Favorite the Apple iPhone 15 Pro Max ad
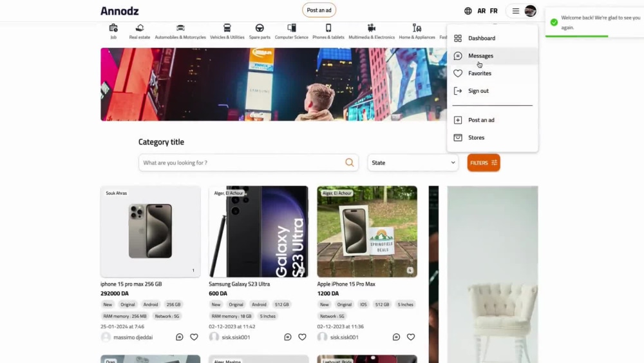 click(x=411, y=337)
